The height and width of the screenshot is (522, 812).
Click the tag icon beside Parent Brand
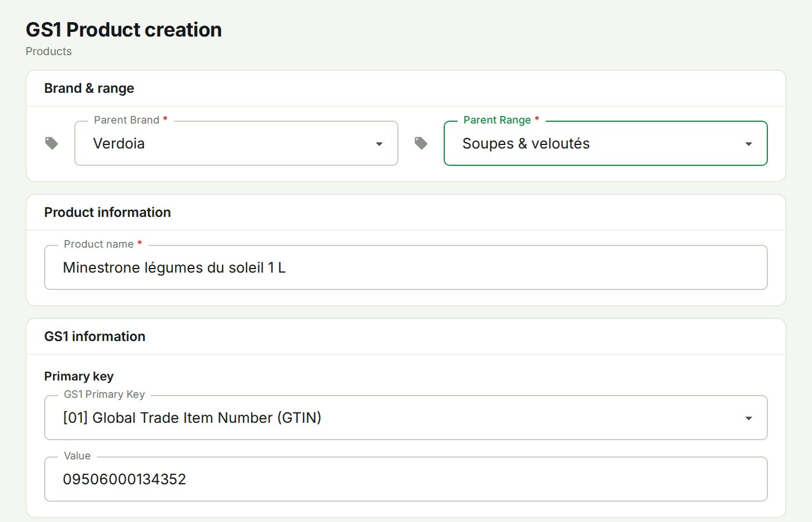52,143
